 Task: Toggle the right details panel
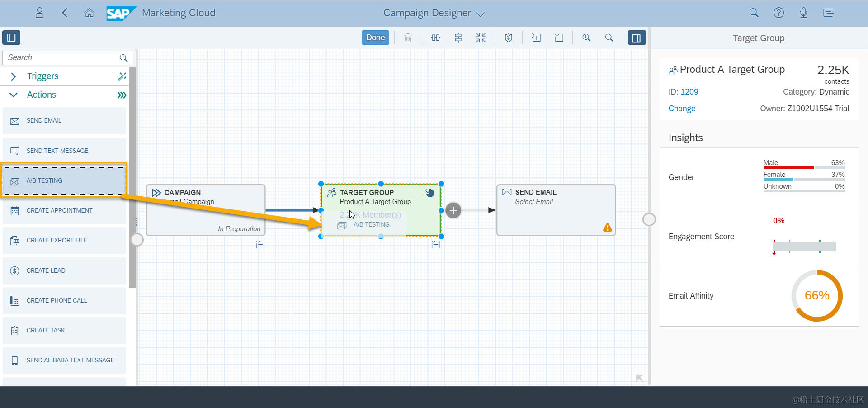click(x=637, y=38)
